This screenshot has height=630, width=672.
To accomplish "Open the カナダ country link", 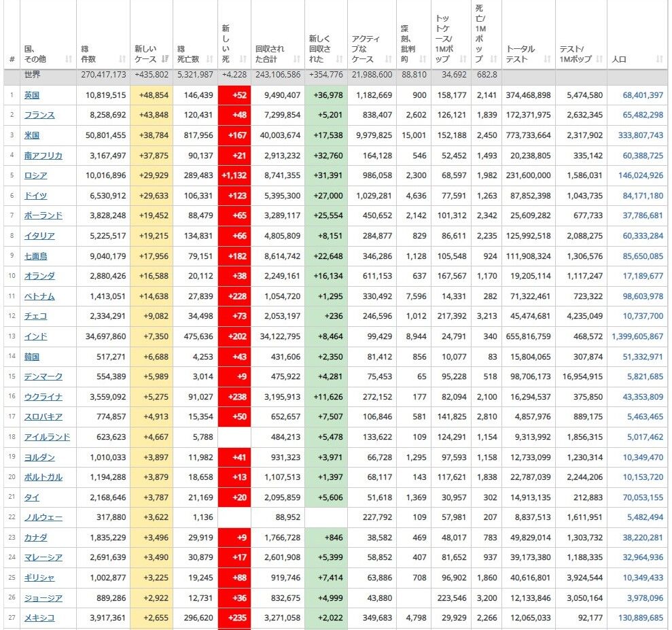I will pos(35,538).
